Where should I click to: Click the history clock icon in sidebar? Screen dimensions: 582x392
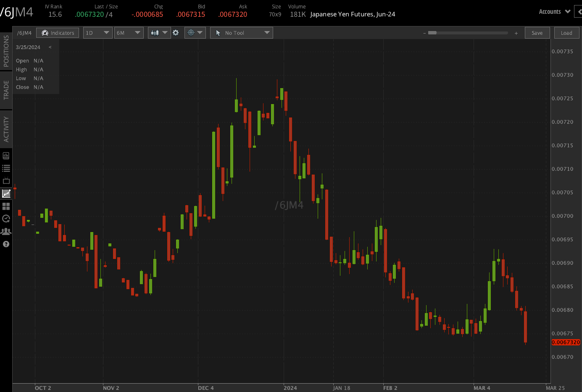6,219
